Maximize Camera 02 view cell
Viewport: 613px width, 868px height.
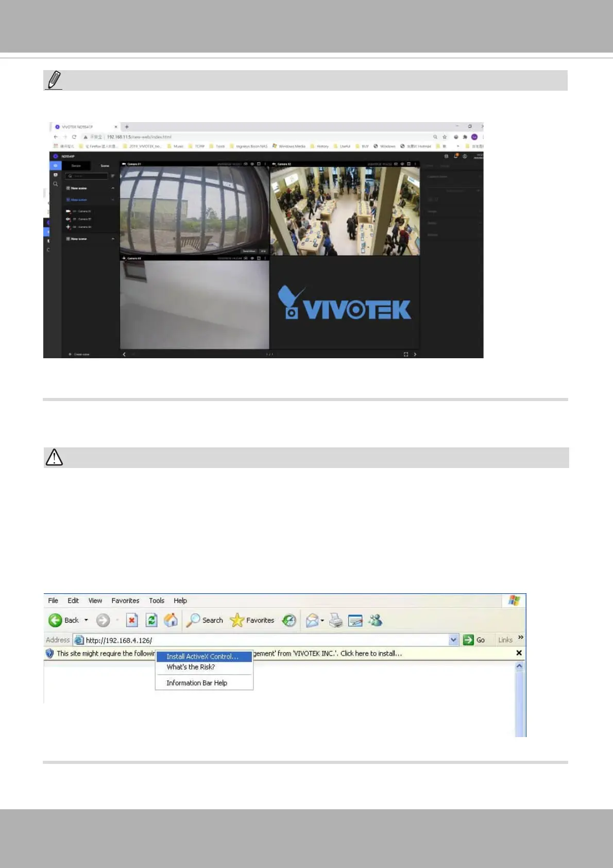click(x=409, y=164)
